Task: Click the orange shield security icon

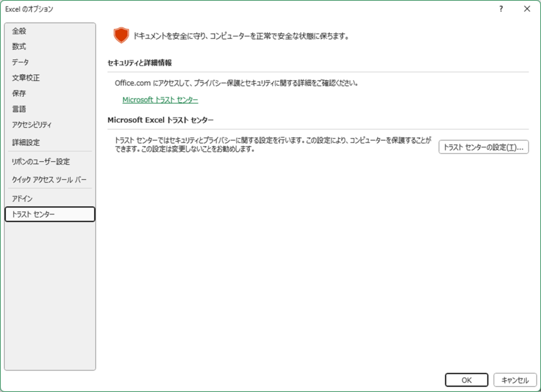Action: pyautogui.click(x=121, y=36)
